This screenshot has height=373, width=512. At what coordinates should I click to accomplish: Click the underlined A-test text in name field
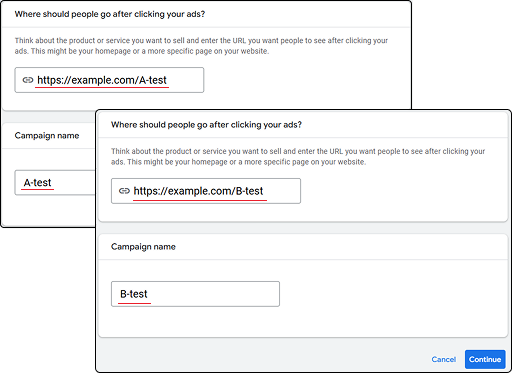tap(37, 183)
